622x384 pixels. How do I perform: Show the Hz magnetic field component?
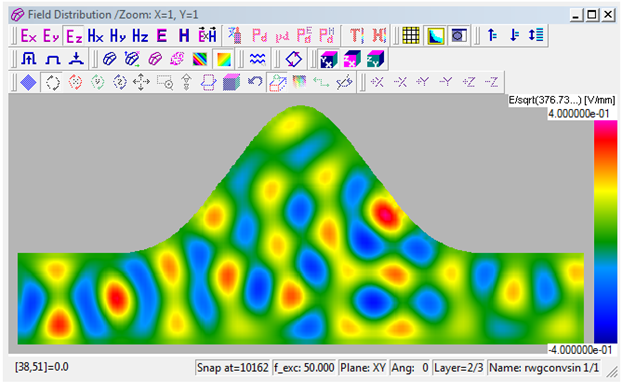click(x=140, y=36)
